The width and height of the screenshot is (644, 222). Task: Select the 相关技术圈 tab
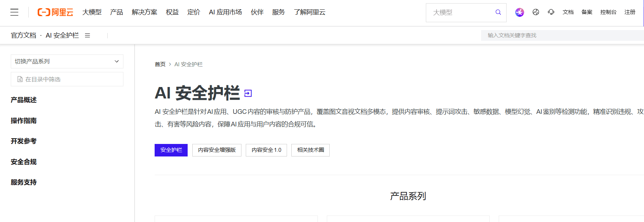[310, 150]
